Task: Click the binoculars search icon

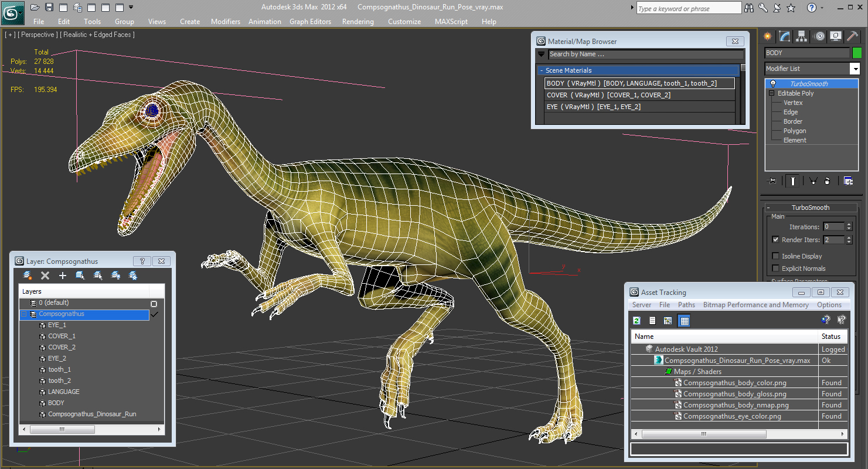Action: (x=749, y=8)
